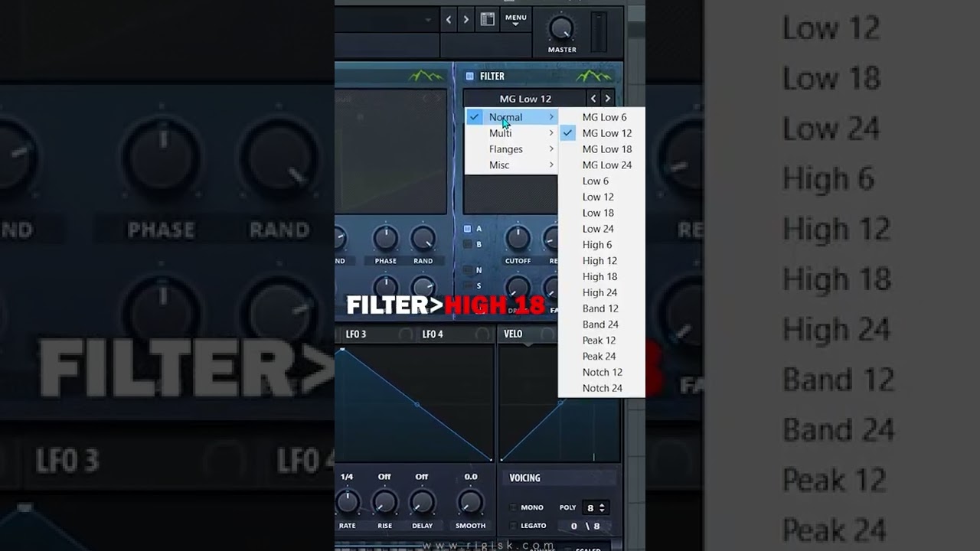The image size is (980, 551).
Task: Enable the MONO checkbox
Action: tap(513, 507)
